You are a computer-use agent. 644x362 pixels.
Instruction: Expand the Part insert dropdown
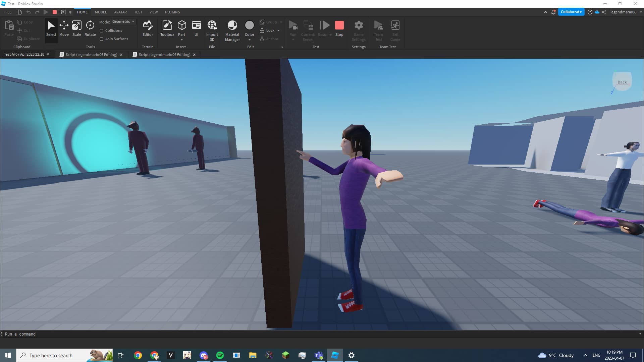pyautogui.click(x=182, y=39)
